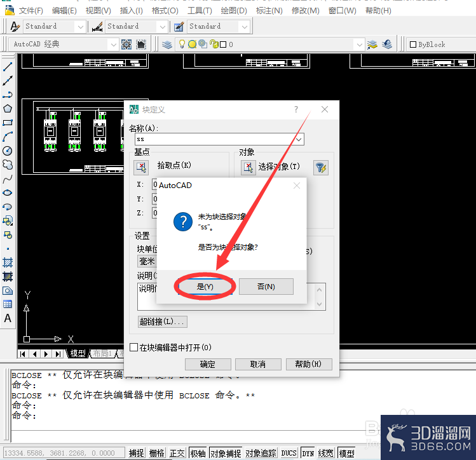Select the Gradient fill tool
This screenshot has width=476, height=460.
[x=7, y=276]
